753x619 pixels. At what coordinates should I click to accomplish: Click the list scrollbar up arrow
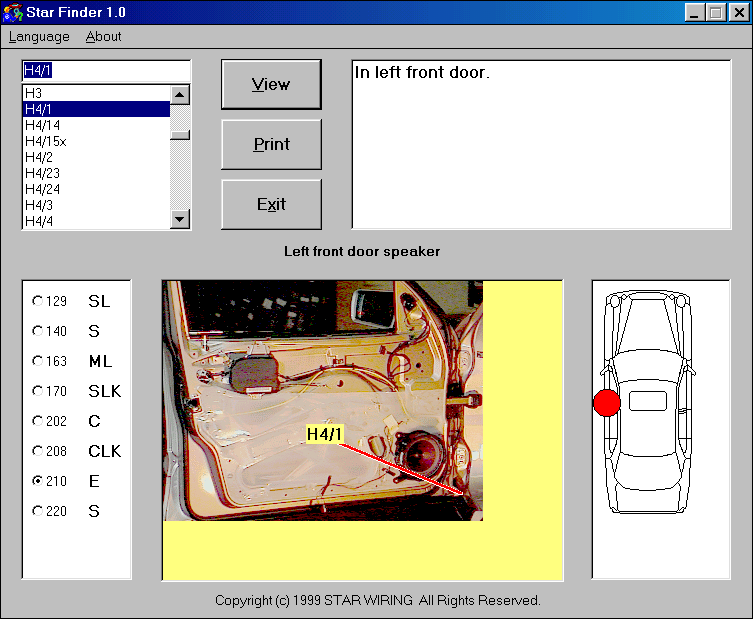click(x=180, y=95)
